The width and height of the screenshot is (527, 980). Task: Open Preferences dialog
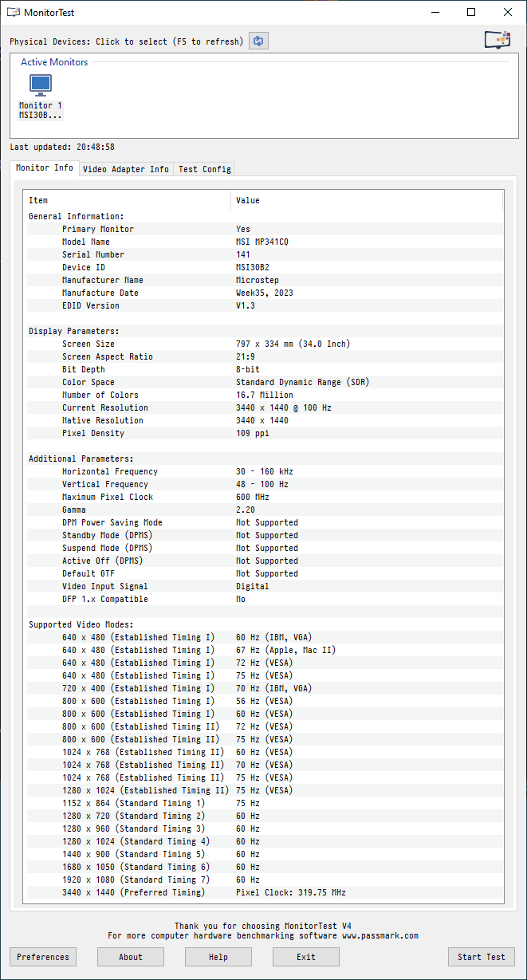point(43,957)
